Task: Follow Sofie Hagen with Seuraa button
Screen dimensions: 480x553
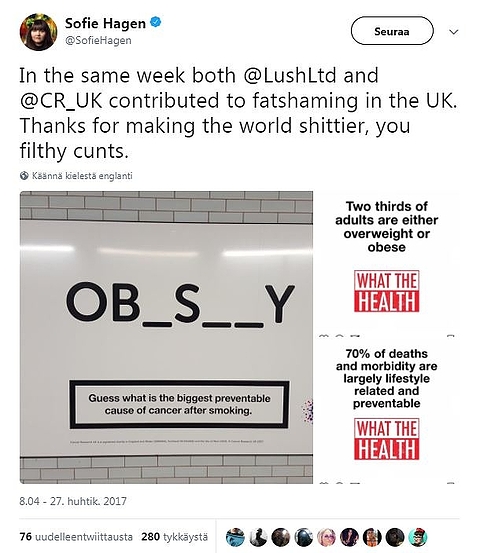Action: (392, 31)
